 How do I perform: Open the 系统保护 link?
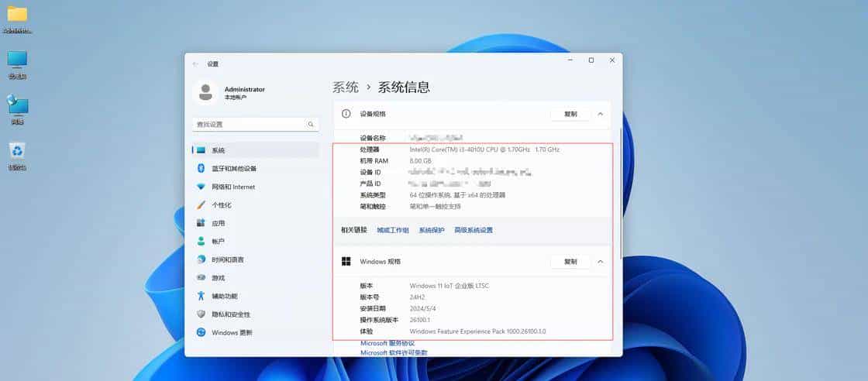tap(432, 230)
